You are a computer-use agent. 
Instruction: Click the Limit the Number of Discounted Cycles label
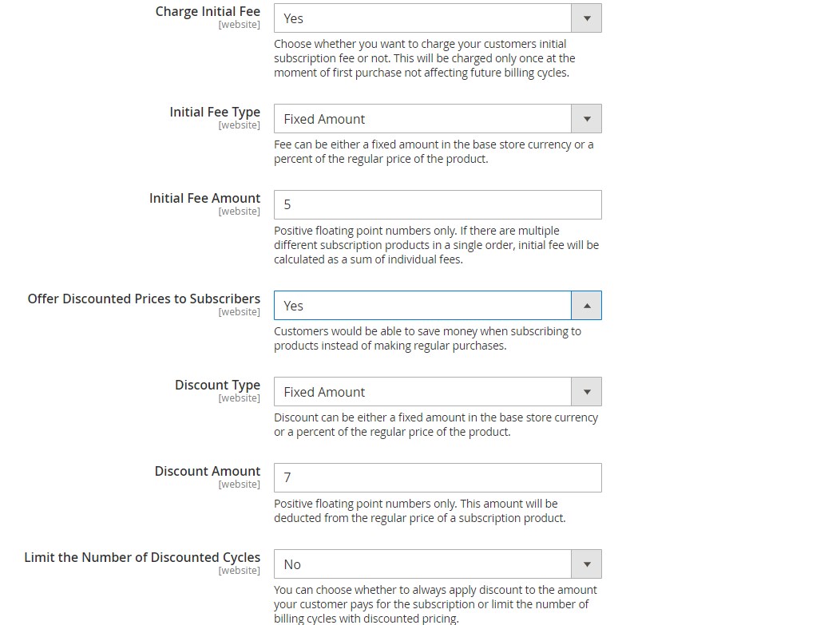tap(142, 557)
